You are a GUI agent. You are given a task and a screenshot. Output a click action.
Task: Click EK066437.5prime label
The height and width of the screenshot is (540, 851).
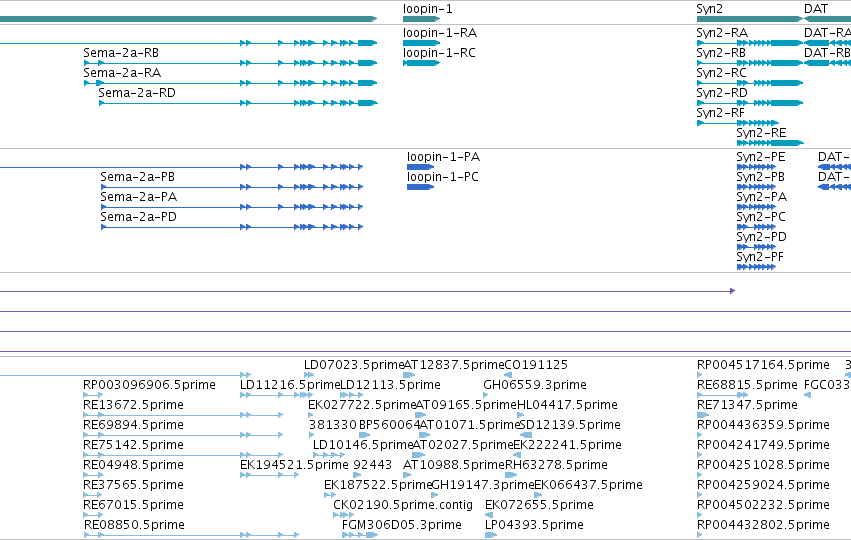(x=588, y=485)
